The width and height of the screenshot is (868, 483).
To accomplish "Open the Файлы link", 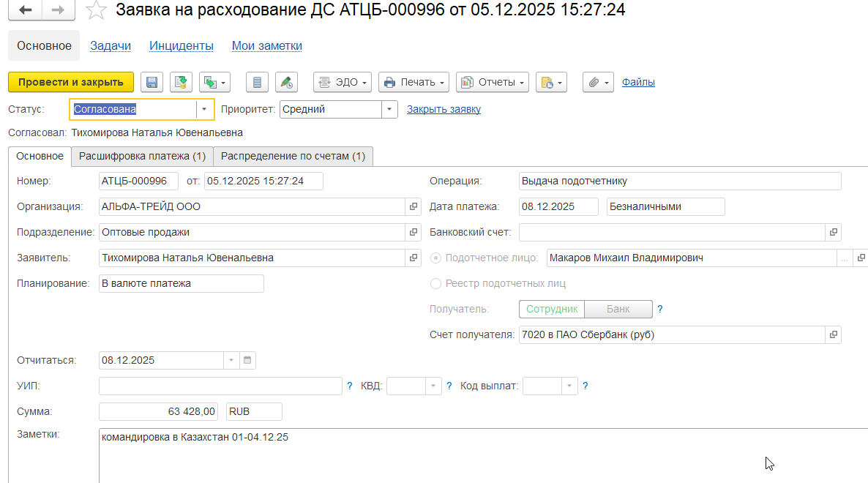I will click(638, 82).
